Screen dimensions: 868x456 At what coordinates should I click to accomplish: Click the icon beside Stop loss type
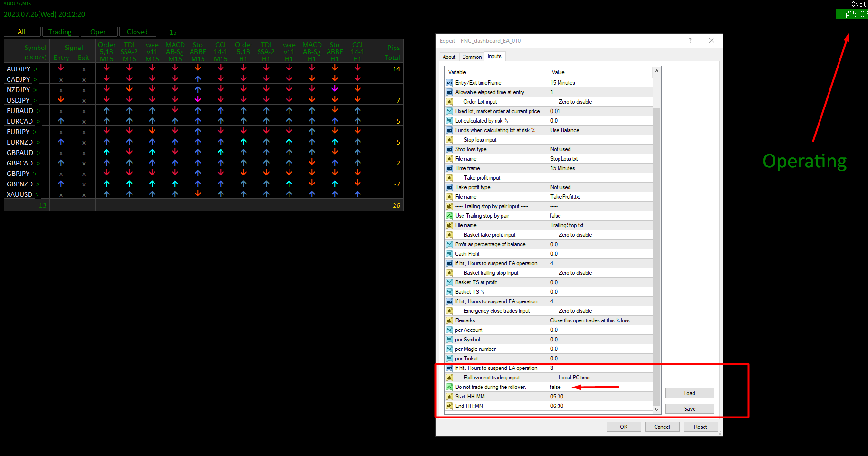tap(449, 149)
